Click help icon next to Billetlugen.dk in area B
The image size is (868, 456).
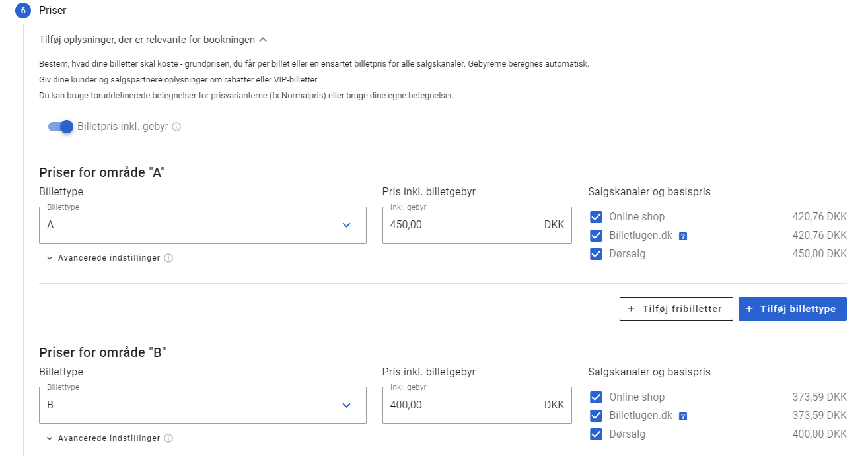[x=683, y=416]
